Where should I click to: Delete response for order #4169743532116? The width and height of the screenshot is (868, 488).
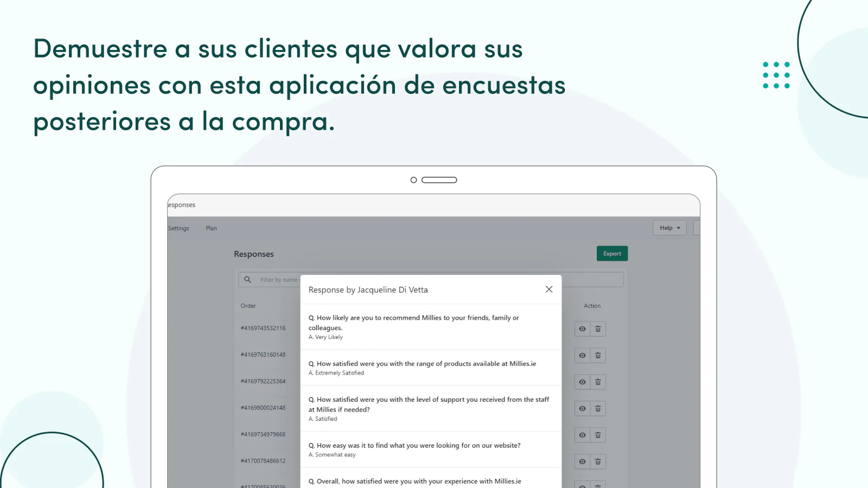coord(598,329)
